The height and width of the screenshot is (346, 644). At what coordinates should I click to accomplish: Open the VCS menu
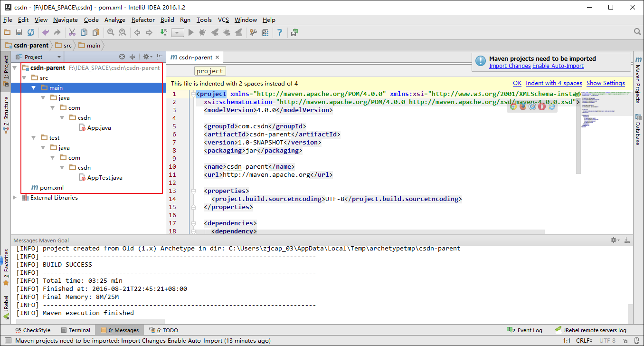tap(223, 20)
